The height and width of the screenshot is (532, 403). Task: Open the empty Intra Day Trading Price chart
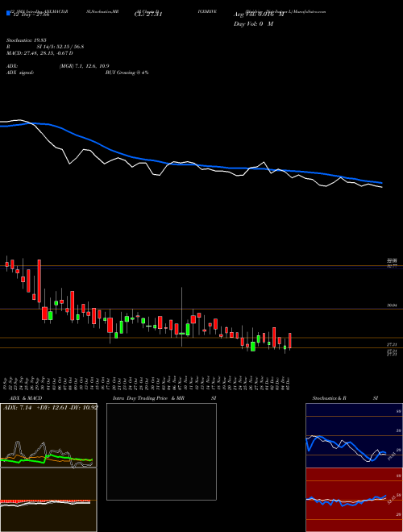pos(161,451)
